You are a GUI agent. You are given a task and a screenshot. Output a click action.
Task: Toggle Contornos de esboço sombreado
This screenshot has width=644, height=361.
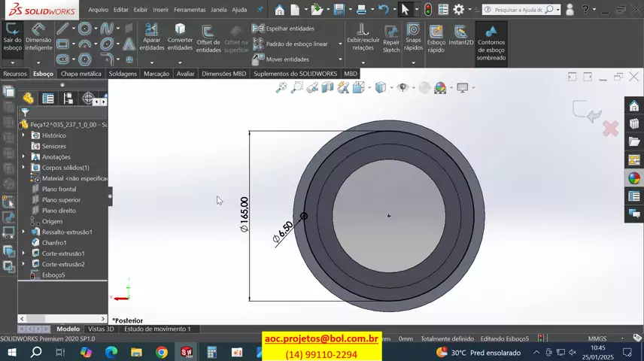pos(491,33)
